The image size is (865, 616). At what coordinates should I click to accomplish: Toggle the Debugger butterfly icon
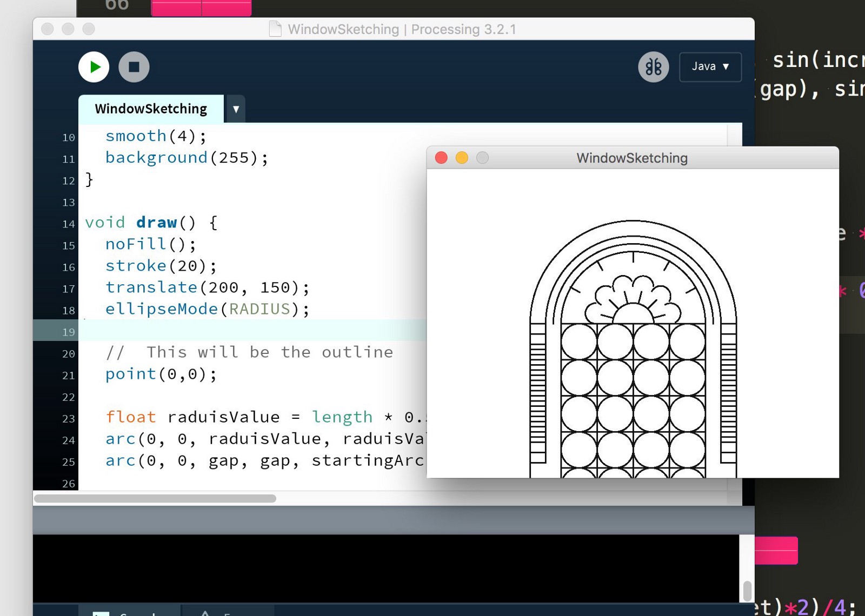(654, 67)
